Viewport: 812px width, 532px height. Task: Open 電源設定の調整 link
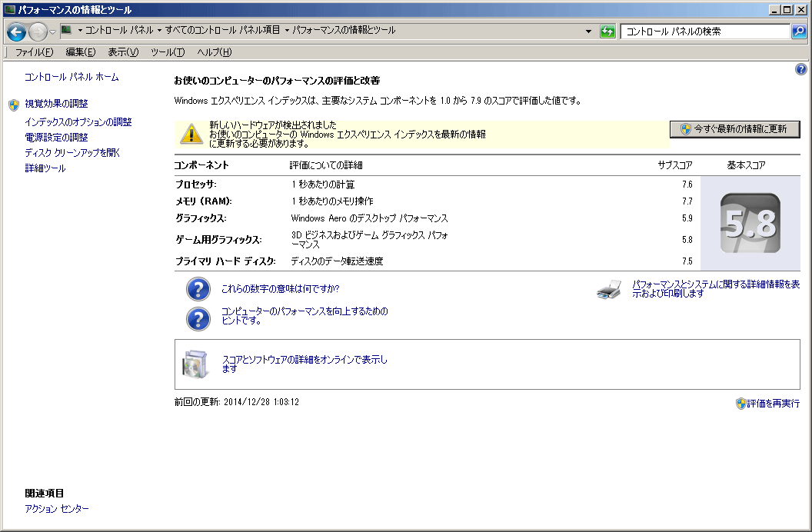coord(56,138)
